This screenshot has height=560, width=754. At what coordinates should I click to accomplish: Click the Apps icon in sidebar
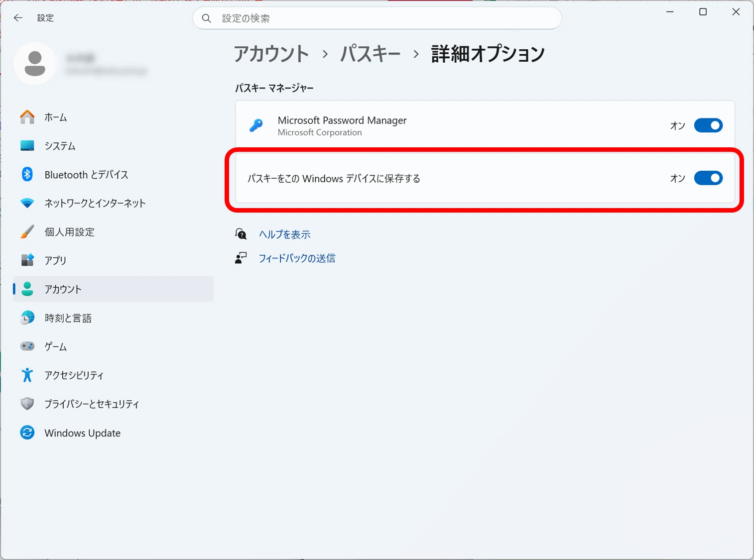[27, 260]
